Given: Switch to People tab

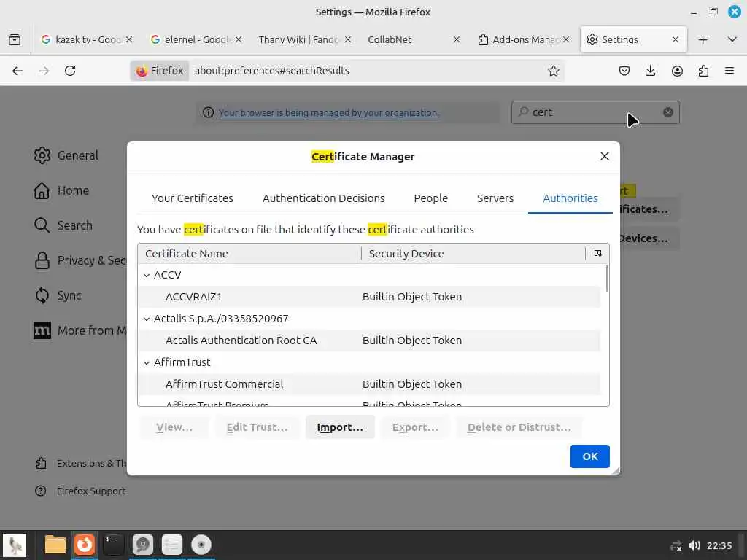Looking at the screenshot, I should pos(430,198).
